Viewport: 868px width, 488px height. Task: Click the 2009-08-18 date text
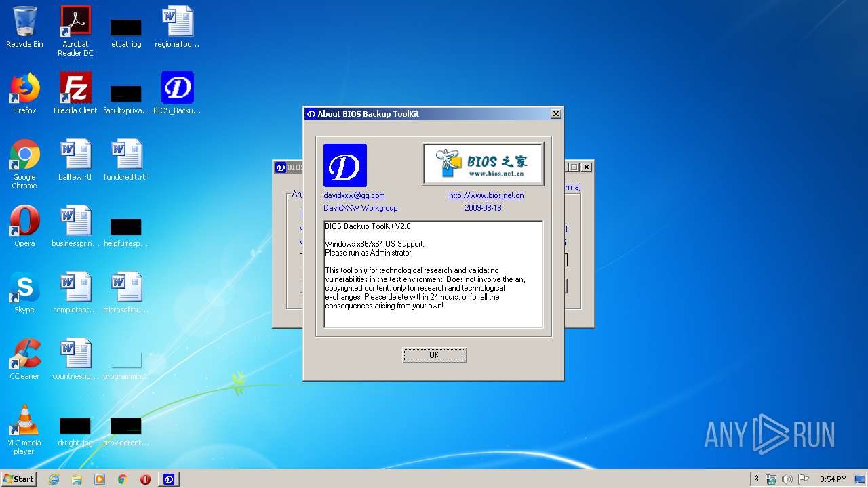pyautogui.click(x=483, y=208)
